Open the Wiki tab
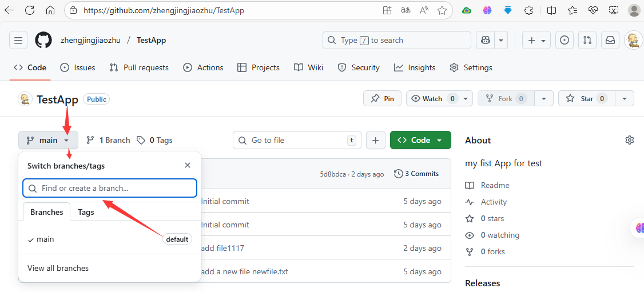The height and width of the screenshot is (292, 644). point(309,67)
